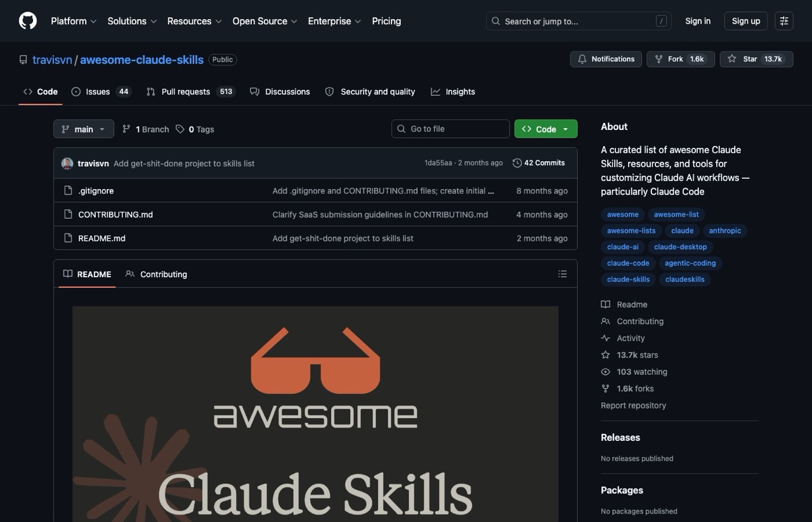Screen dimensions: 812x522
Task: Click the anthropic topic tag
Action: 725,231
